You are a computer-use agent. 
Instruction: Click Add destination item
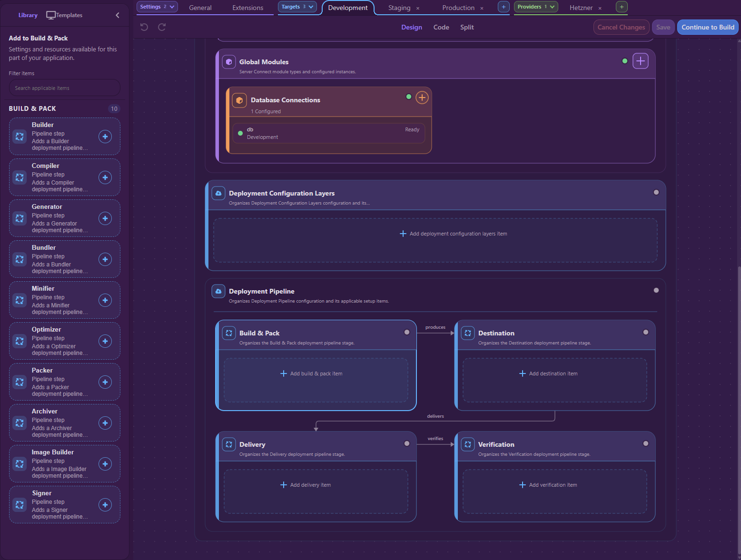(x=548, y=373)
